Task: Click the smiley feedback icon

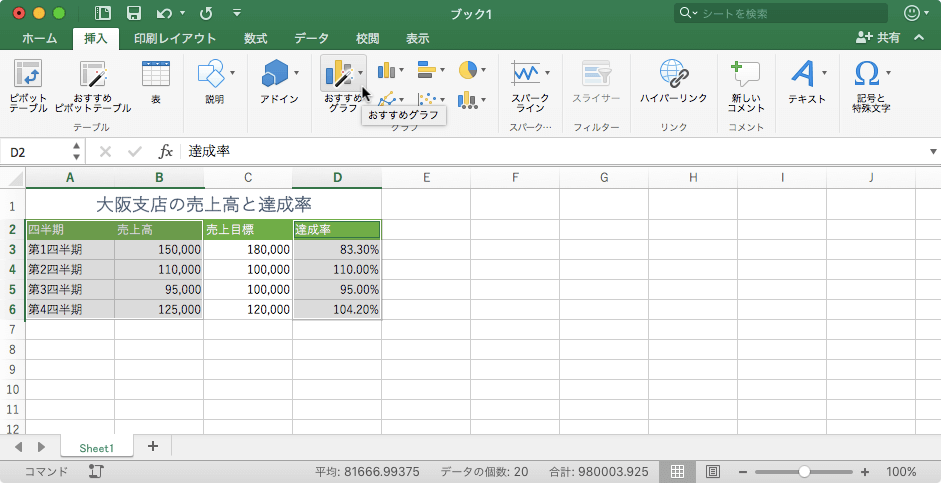Action: click(912, 13)
